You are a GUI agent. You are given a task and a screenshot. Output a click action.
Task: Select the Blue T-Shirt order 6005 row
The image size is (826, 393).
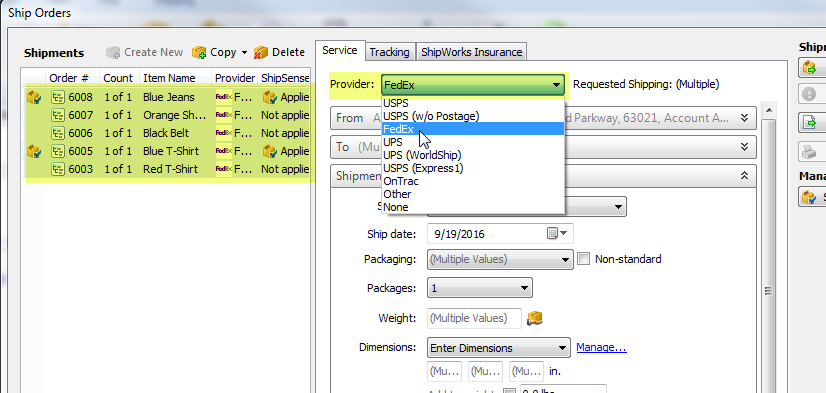pos(167,151)
